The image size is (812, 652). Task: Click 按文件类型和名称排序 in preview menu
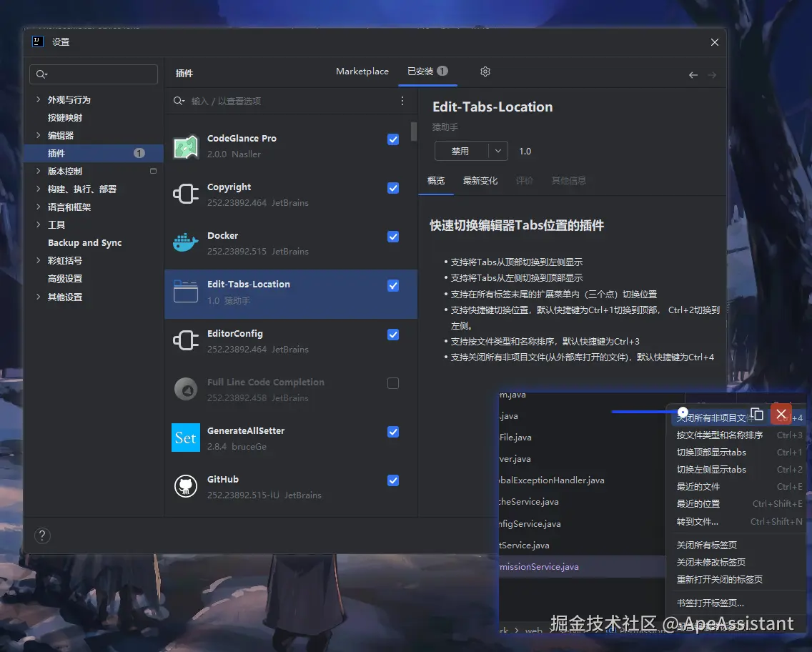[719, 435]
